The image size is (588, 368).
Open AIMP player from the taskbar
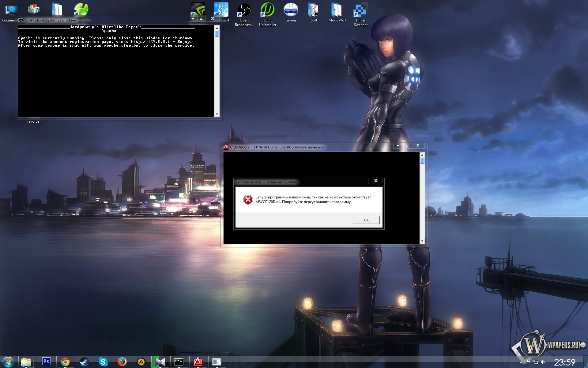[x=141, y=362]
